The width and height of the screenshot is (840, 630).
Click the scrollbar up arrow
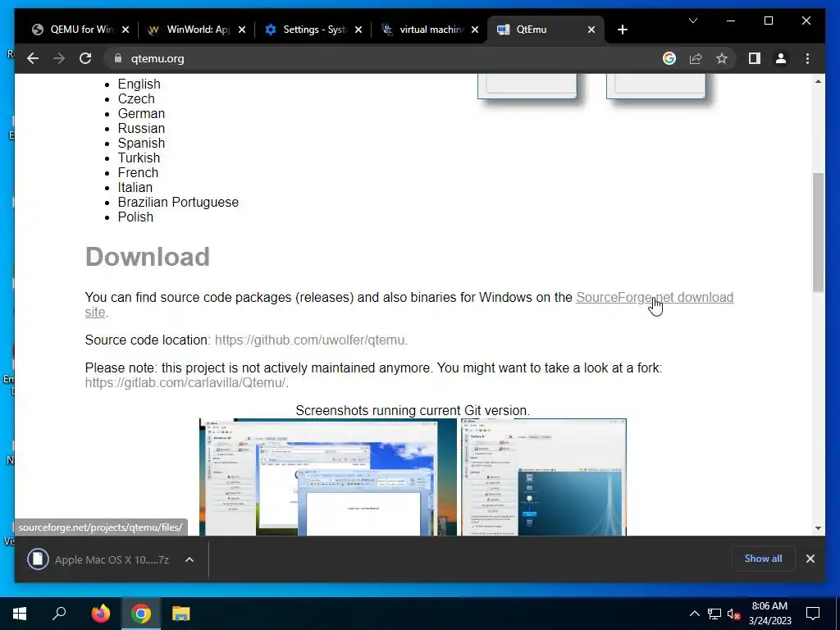(x=818, y=81)
